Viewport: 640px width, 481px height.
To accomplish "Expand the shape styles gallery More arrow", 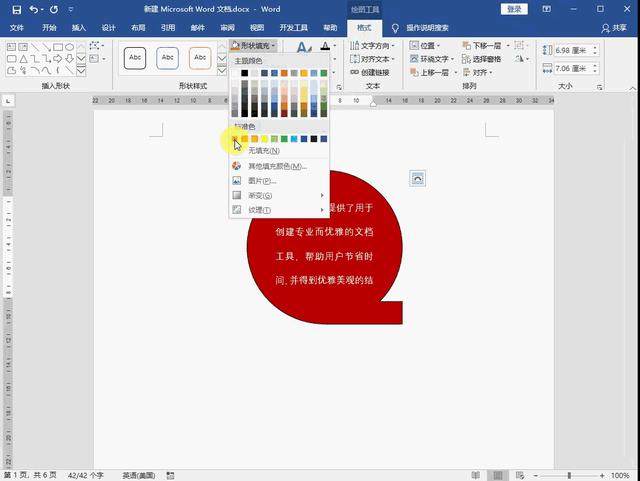I will pyautogui.click(x=222, y=71).
